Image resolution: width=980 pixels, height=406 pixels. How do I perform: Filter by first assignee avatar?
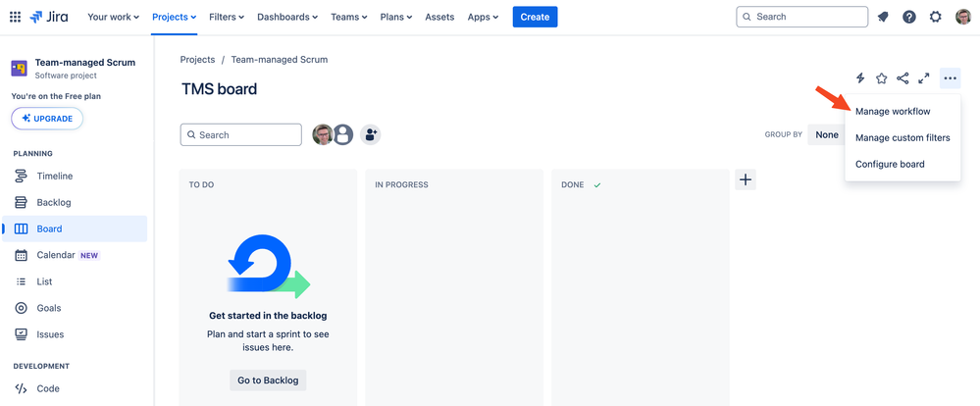click(323, 134)
